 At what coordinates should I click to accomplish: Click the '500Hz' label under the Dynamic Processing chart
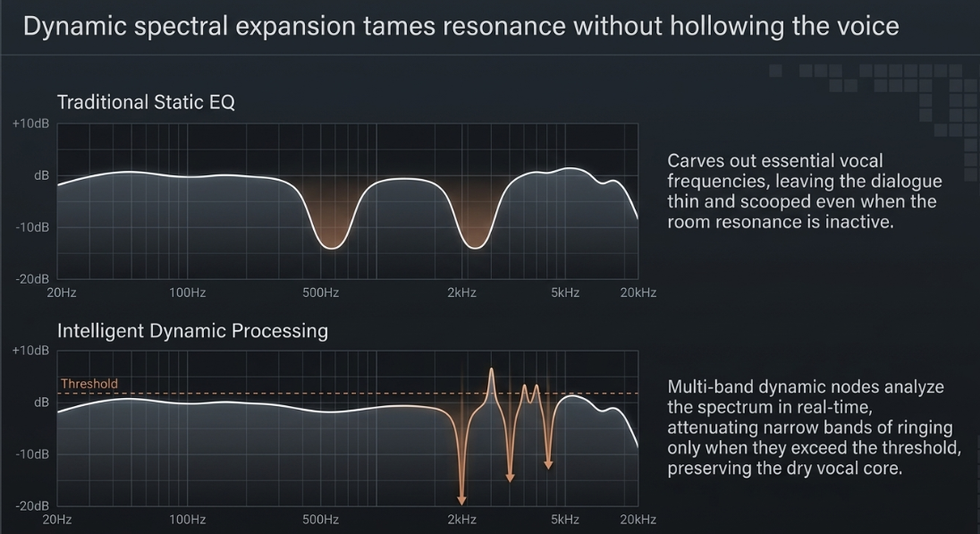tap(321, 520)
